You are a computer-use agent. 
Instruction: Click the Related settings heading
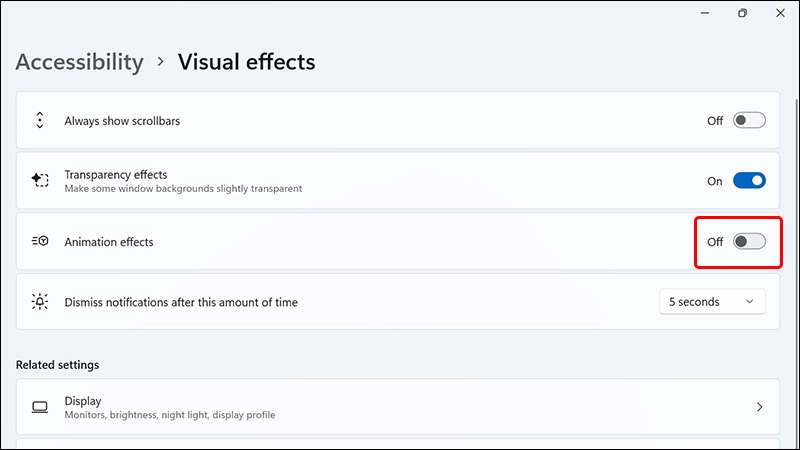point(57,364)
